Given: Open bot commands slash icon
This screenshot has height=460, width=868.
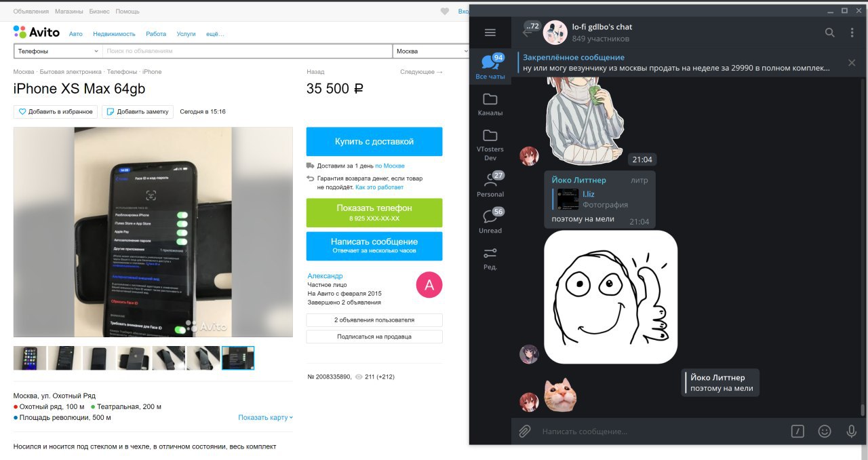Looking at the screenshot, I should coord(797,431).
